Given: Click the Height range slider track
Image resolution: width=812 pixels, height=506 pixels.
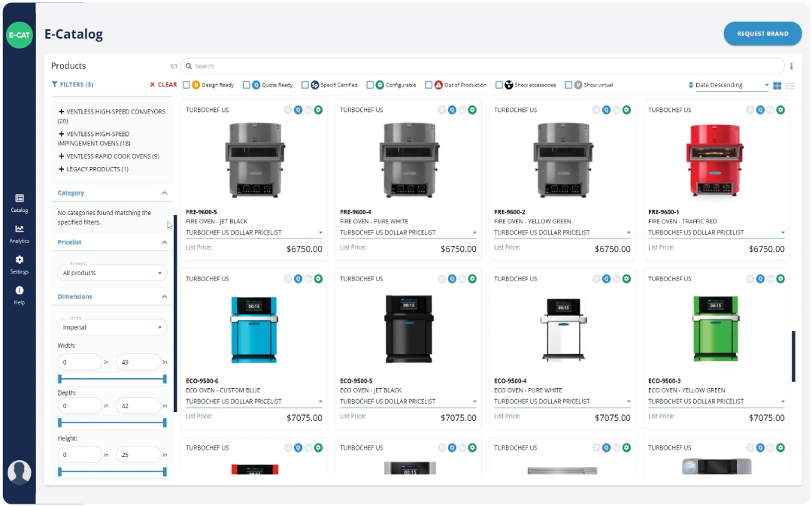Looking at the screenshot, I should [x=112, y=472].
